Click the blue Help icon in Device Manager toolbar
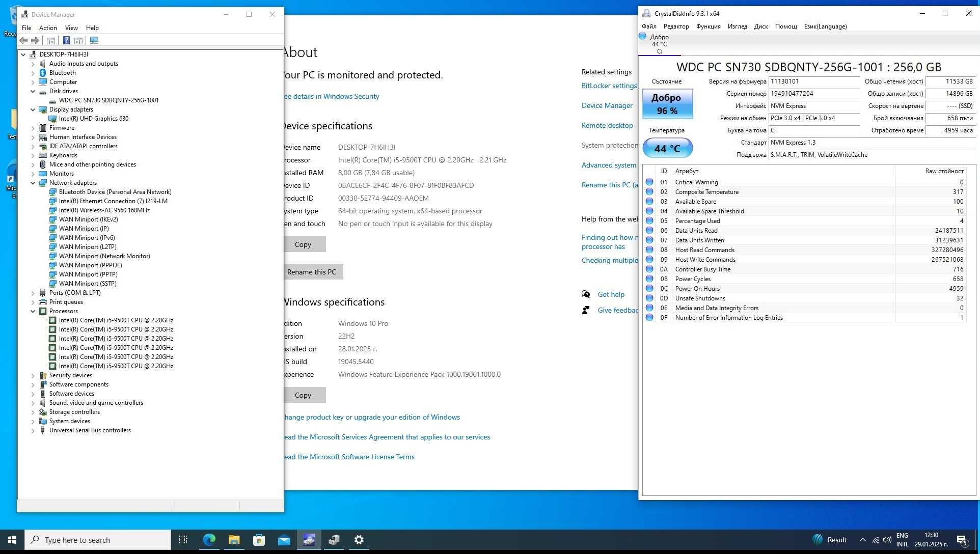The width and height of the screenshot is (980, 554). (66, 40)
